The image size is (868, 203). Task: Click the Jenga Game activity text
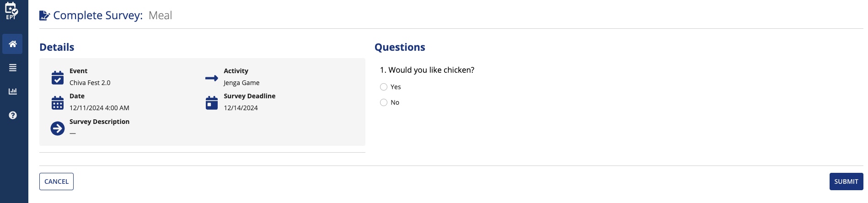[241, 83]
